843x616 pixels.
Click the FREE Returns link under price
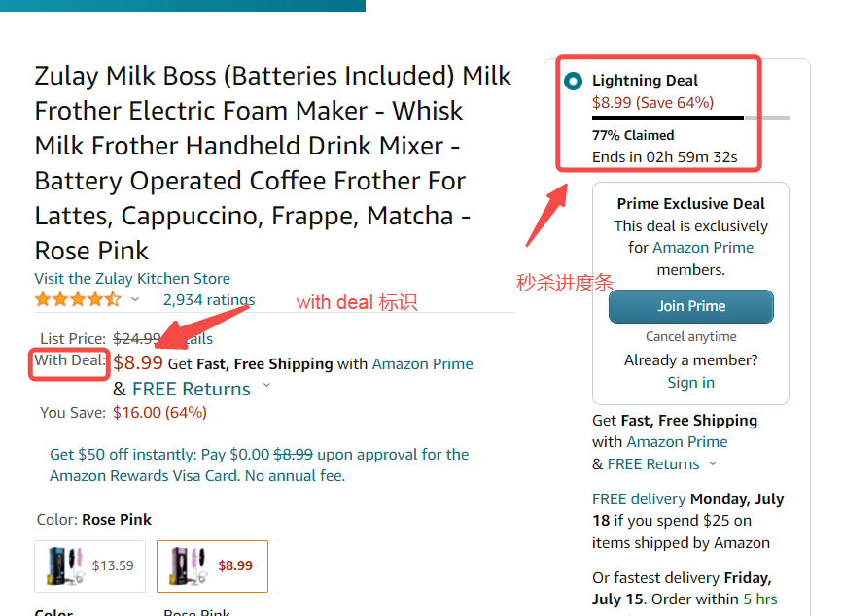[191, 389]
